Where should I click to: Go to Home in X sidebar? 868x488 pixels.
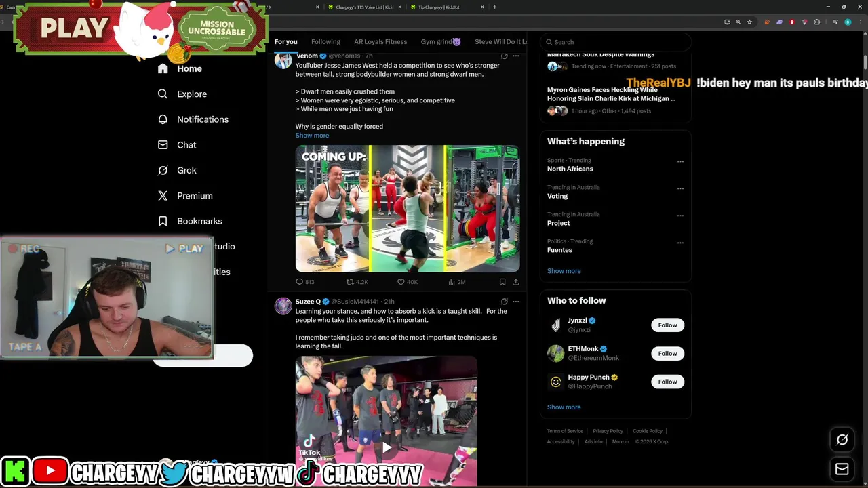click(x=180, y=68)
